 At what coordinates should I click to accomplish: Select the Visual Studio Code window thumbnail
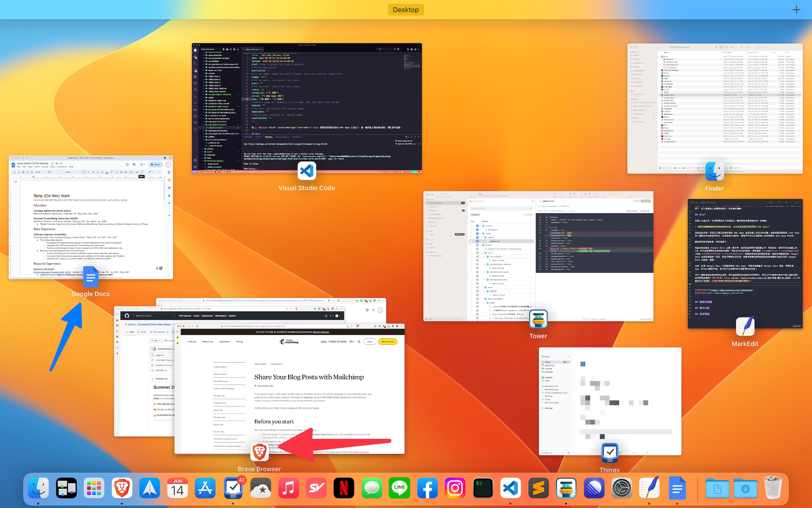pyautogui.click(x=307, y=108)
